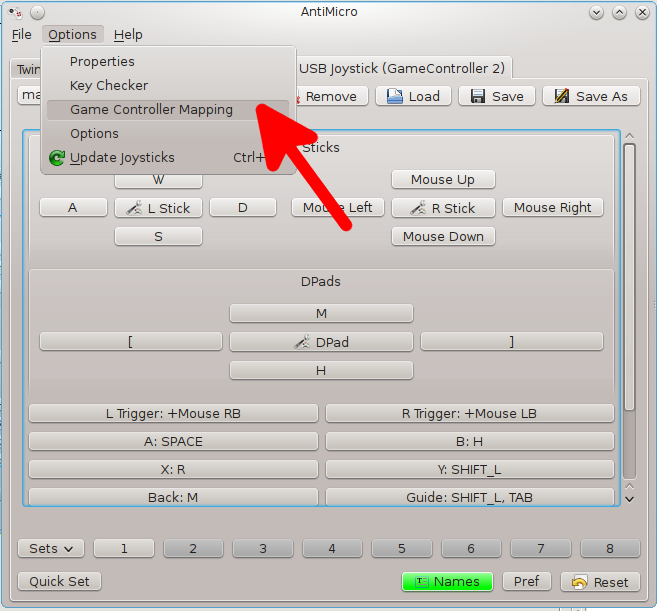The image size is (657, 611).
Task: Click the Quick Set button
Action: point(59,582)
